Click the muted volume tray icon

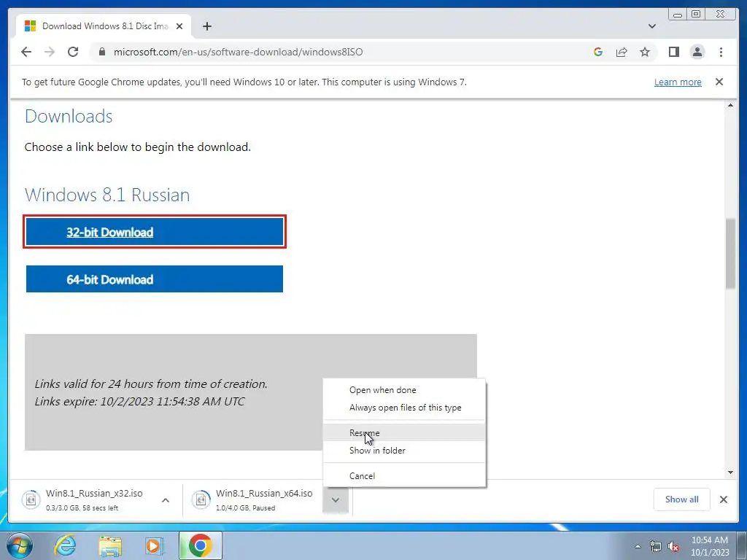[x=673, y=546]
